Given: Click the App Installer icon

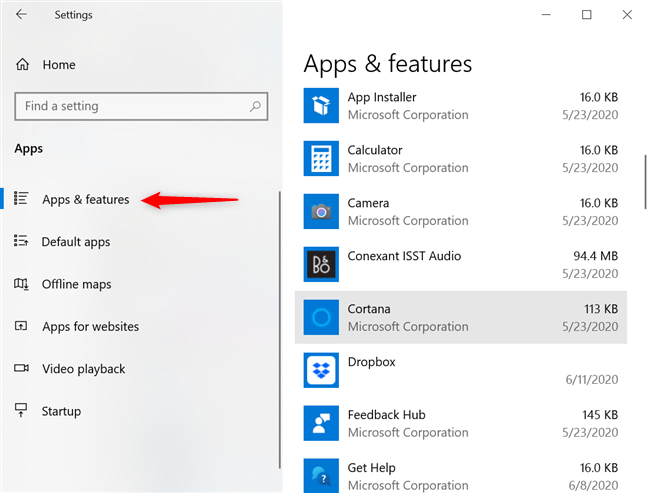Looking at the screenshot, I should (x=321, y=105).
